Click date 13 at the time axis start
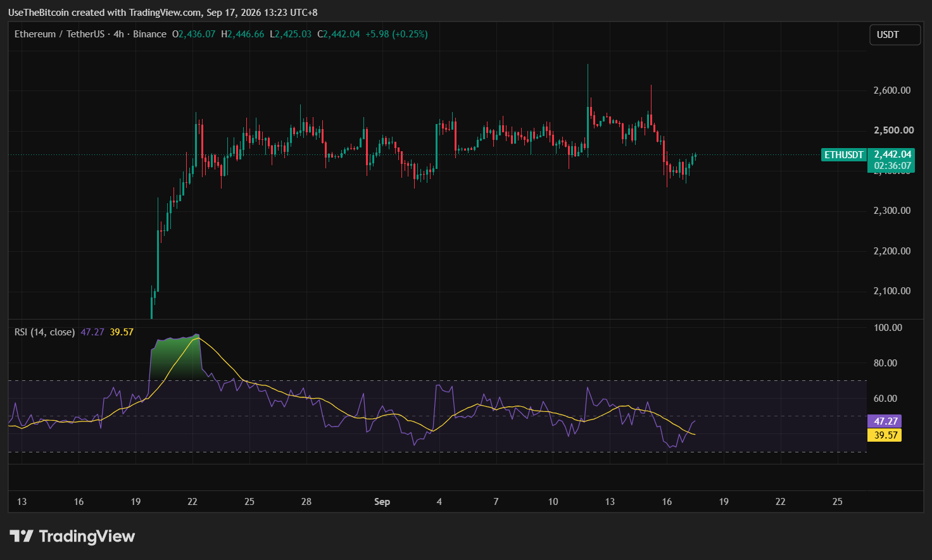This screenshot has height=560, width=932. [22, 502]
